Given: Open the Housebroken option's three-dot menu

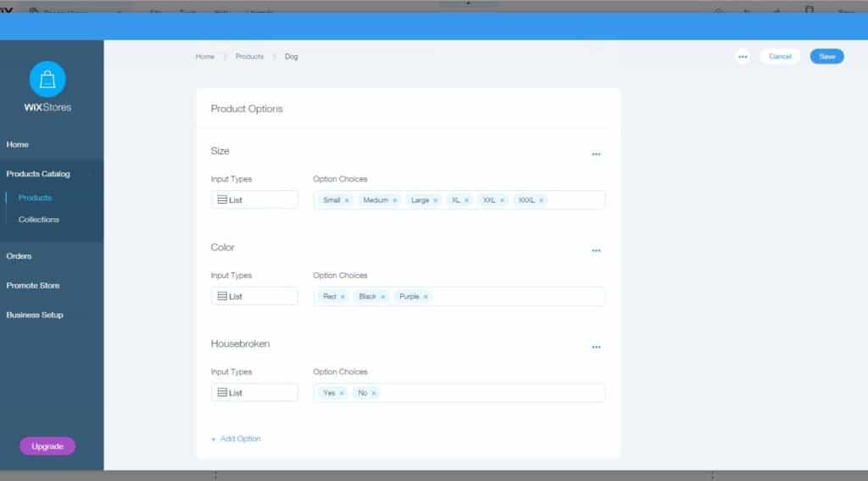Looking at the screenshot, I should pyautogui.click(x=596, y=347).
